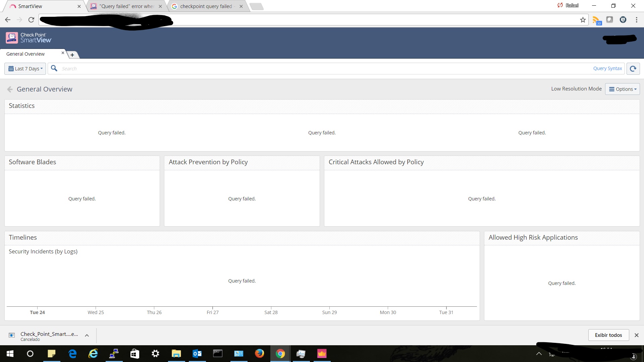This screenshot has width=644, height=362.
Task: Add a new SmartView tab with plus
Action: click(x=72, y=55)
